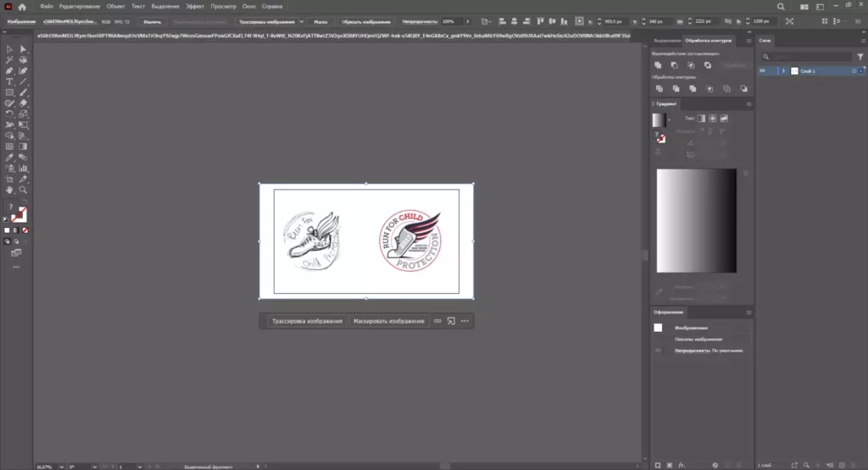The height and width of the screenshot is (470, 868).
Task: Click the Exclude shape mode icon
Action: tap(708, 65)
